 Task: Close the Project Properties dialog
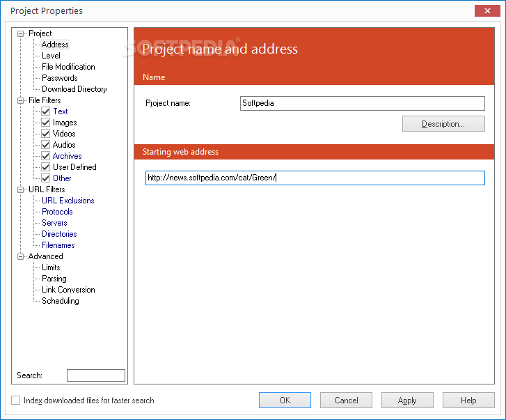point(487,11)
